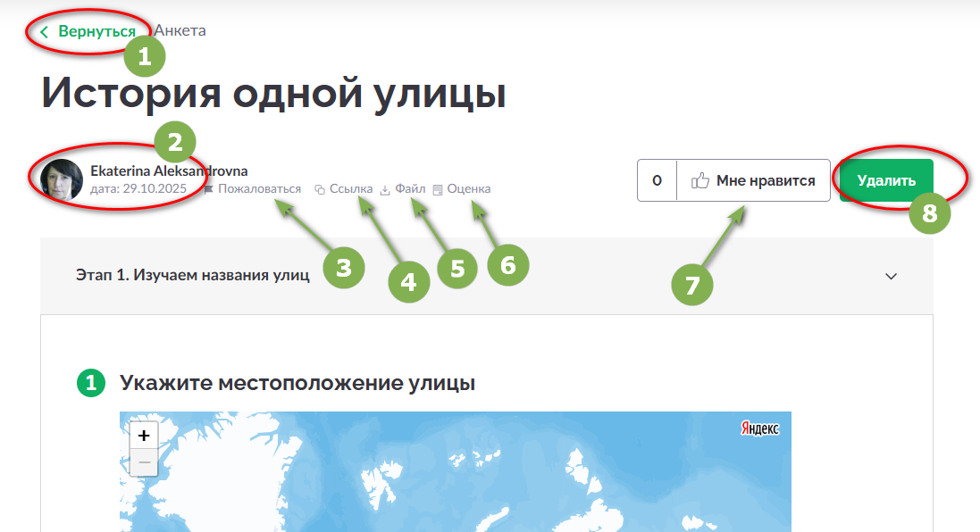Toggle the chevron on the Этап 1 panel
Screen dimensions: 980x532
(x=891, y=276)
